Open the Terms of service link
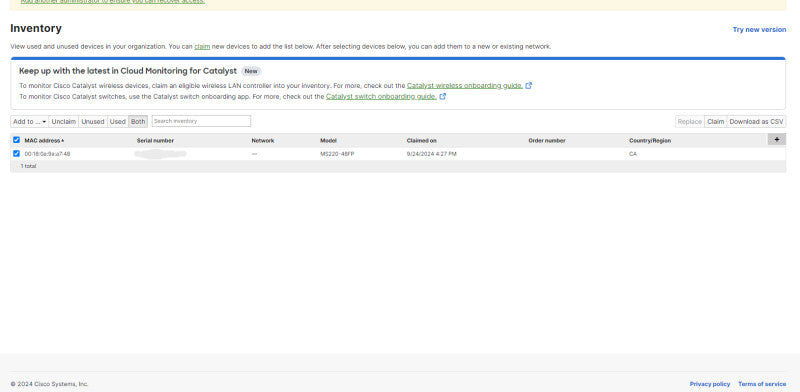 (762, 384)
